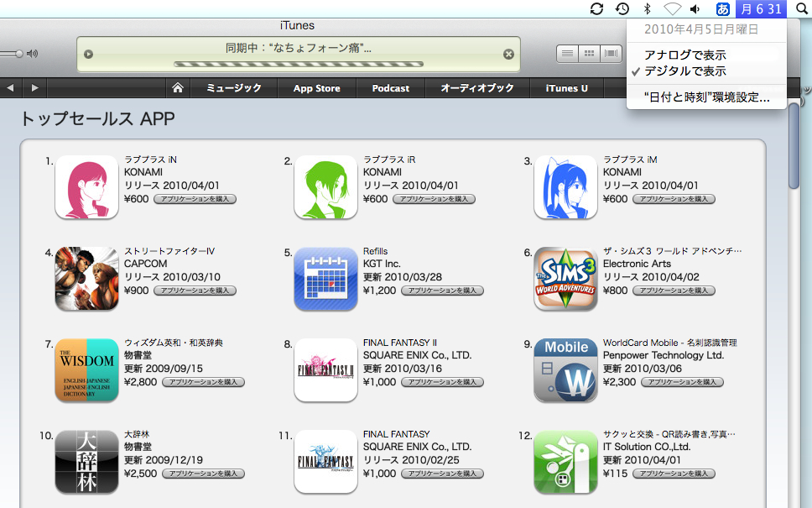This screenshot has width=812, height=508.
Task: Open "日付と時刻"環境設定
Action: [706, 97]
